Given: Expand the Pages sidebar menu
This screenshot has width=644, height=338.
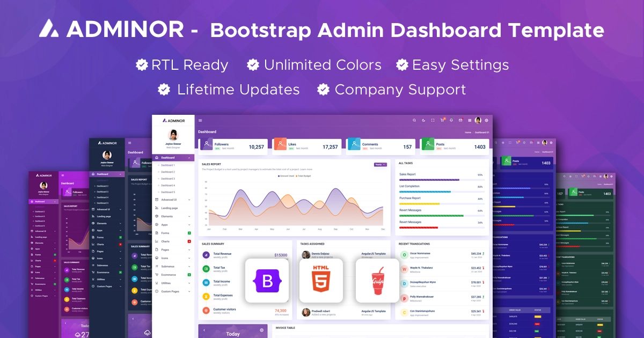Looking at the screenshot, I should pos(173,249).
